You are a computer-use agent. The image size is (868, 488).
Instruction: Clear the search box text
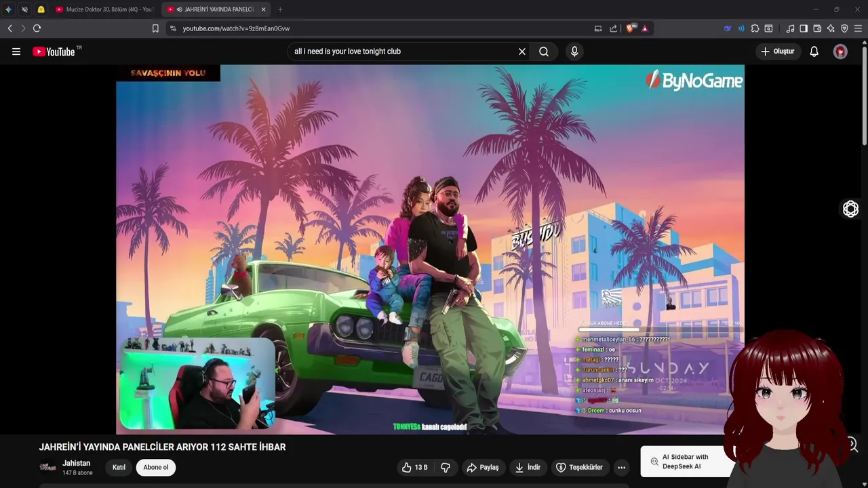coord(522,52)
